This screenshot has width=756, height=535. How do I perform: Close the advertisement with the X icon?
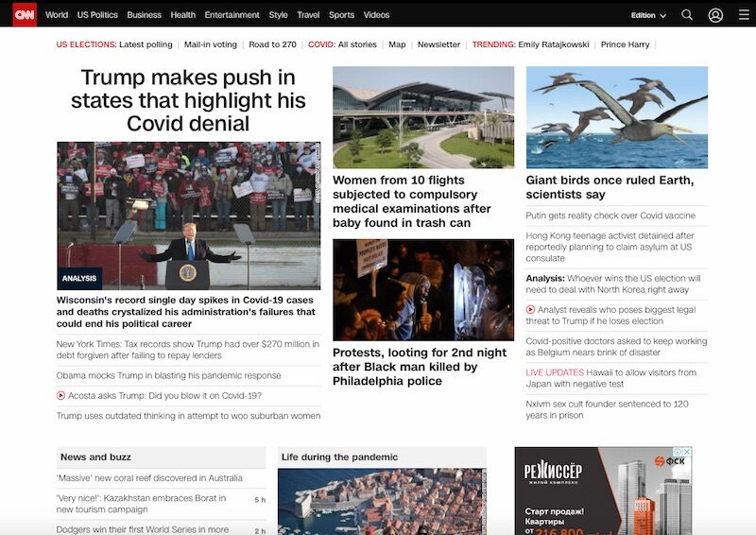[688, 452]
